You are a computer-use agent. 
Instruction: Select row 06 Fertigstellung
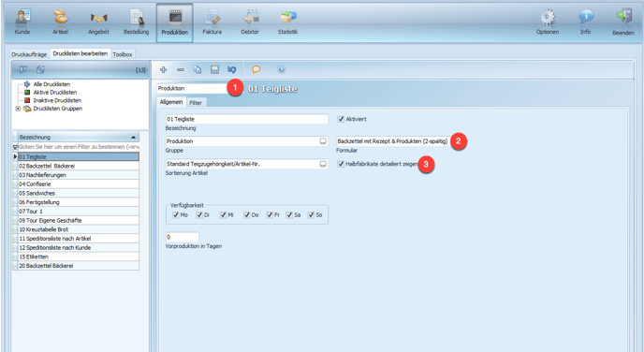click(79, 202)
